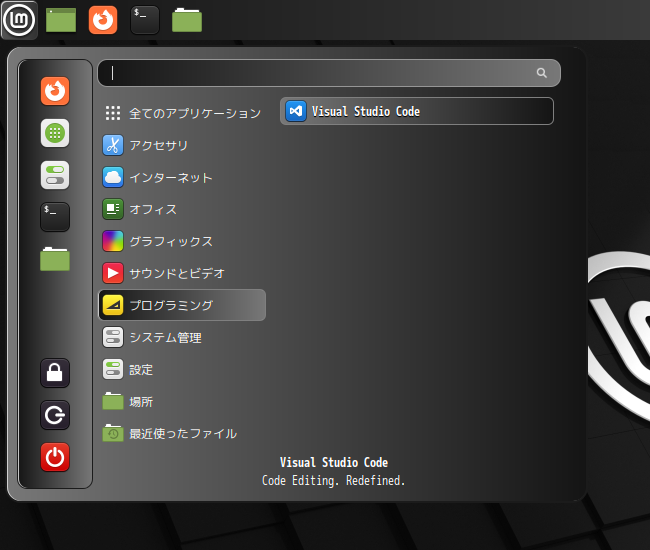The image size is (650, 550).
Task: Lock the screen with padlock icon
Action: coord(55,373)
